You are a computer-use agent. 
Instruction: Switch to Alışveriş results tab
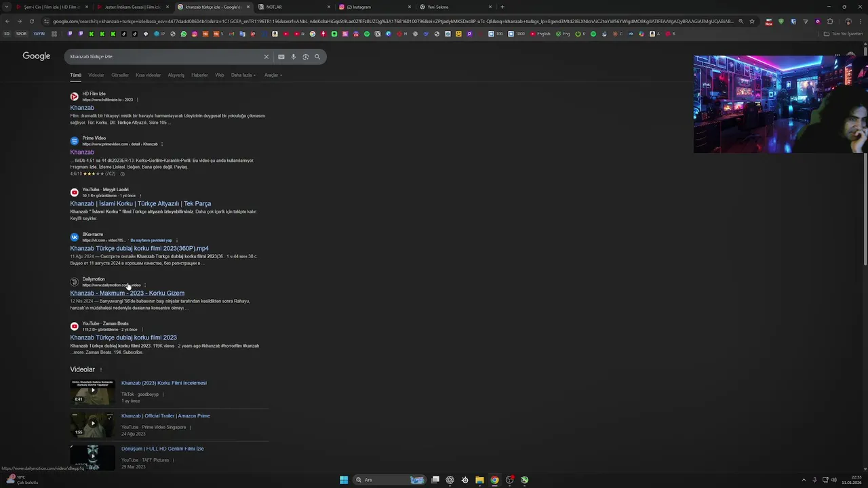tap(176, 75)
